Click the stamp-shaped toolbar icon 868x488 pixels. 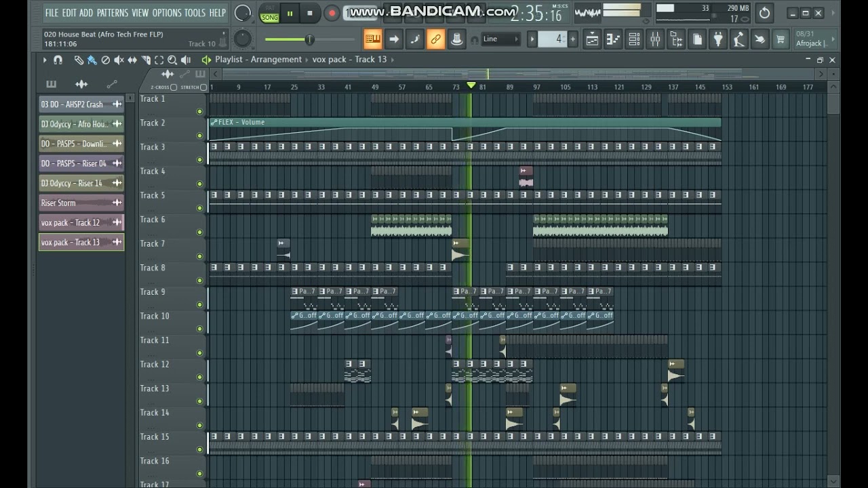point(456,39)
